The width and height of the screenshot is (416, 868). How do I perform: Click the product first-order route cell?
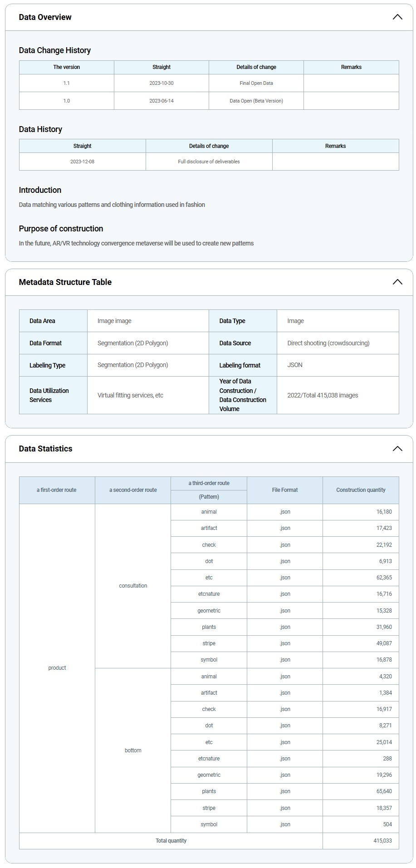(x=57, y=668)
